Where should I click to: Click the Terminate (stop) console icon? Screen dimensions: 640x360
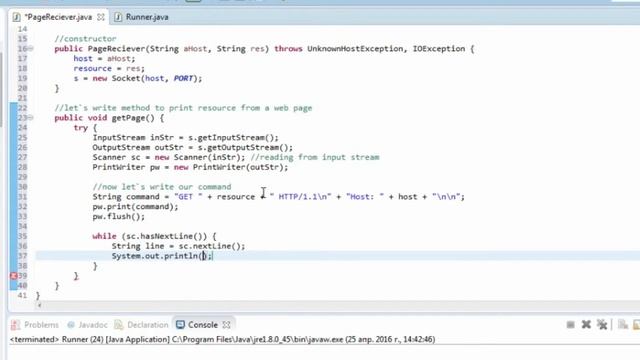tap(571, 325)
